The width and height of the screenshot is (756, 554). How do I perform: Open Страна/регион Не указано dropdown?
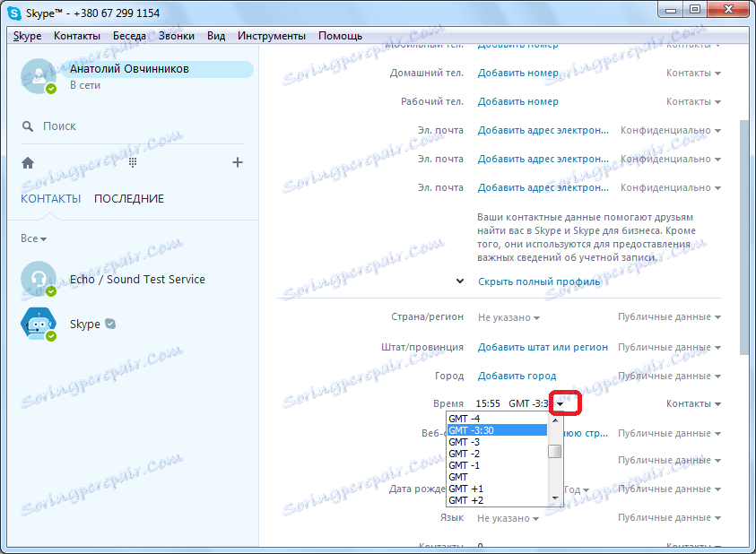click(x=508, y=317)
